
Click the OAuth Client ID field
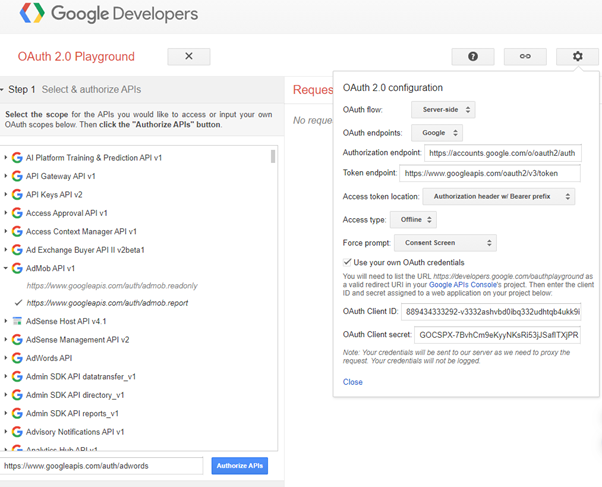coord(491,311)
